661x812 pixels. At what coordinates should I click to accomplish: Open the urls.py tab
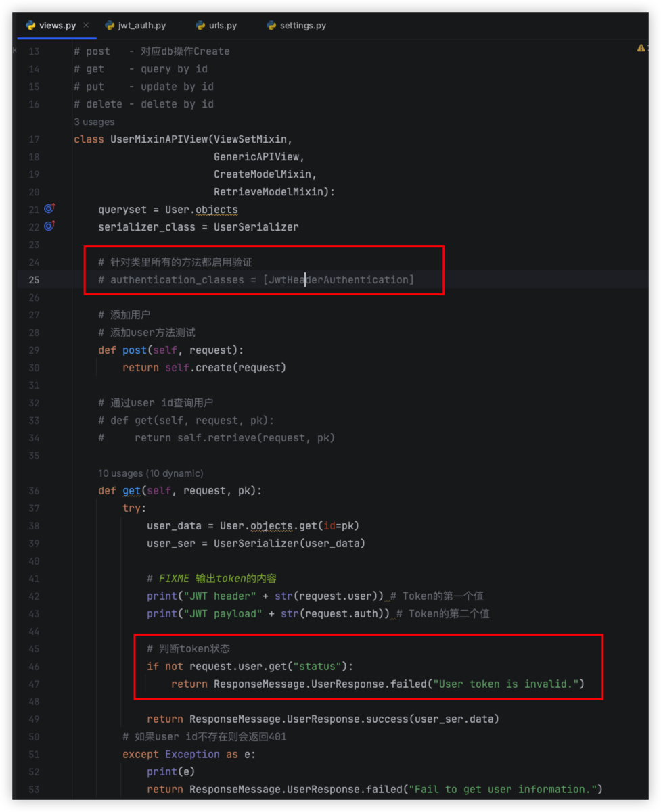(x=223, y=26)
